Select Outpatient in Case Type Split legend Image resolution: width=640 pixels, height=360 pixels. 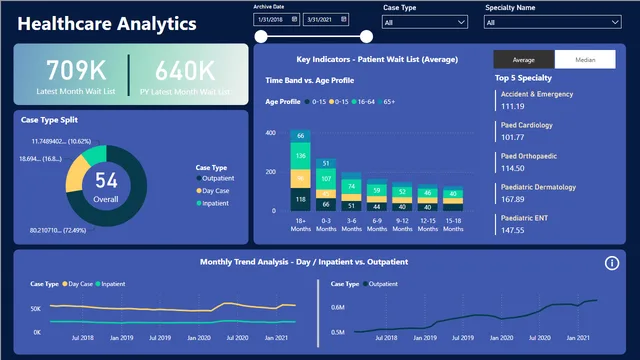[x=215, y=178]
